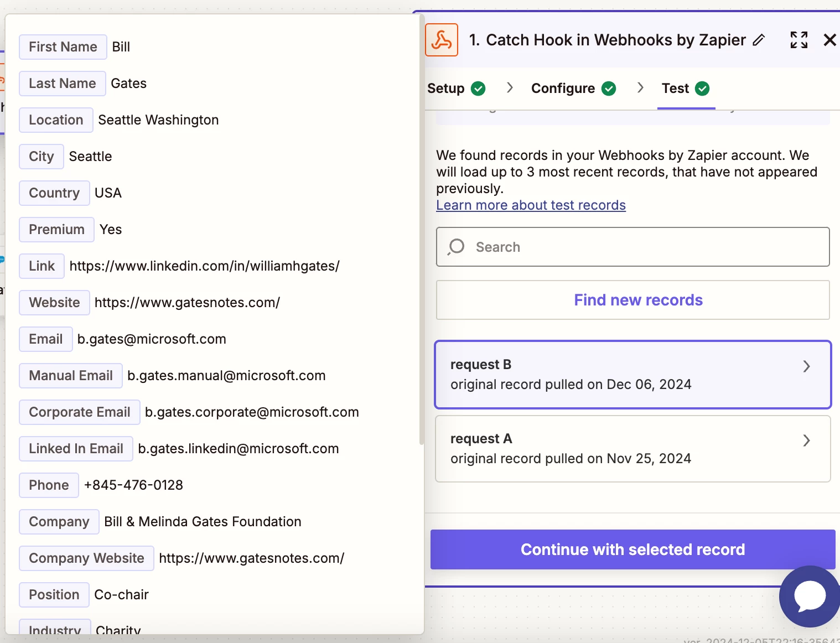Click Find new records button
Viewport: 840px width, 643px height.
click(x=633, y=300)
